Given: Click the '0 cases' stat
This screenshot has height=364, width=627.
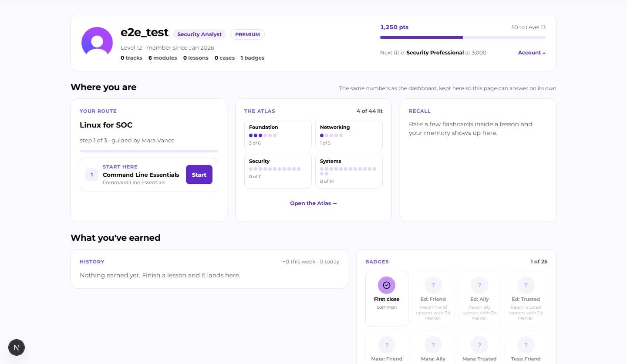Looking at the screenshot, I should click(225, 58).
